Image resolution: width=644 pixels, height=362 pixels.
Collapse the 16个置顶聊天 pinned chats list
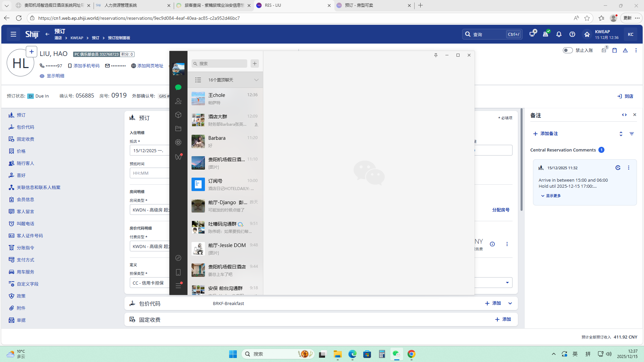[x=256, y=80]
